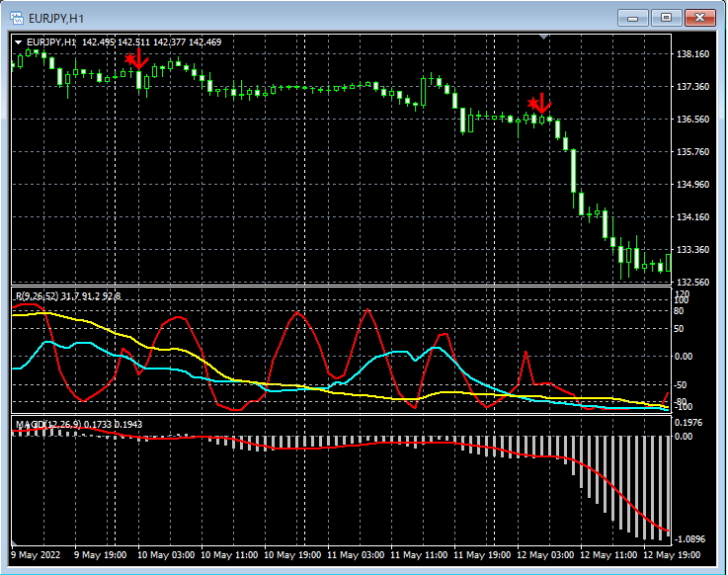Click the gray chart shift triangle marker
728x575 pixels.
pyautogui.click(x=543, y=37)
